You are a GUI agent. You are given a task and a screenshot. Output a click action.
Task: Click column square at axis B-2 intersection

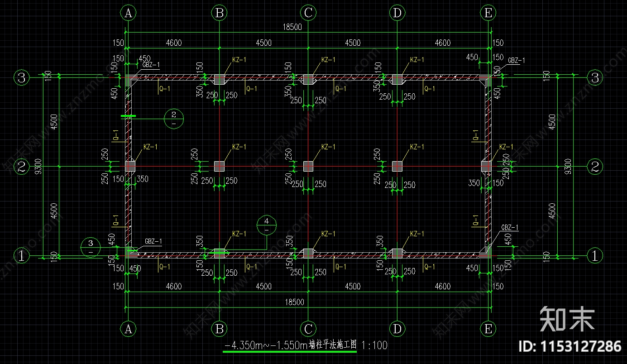point(219,167)
